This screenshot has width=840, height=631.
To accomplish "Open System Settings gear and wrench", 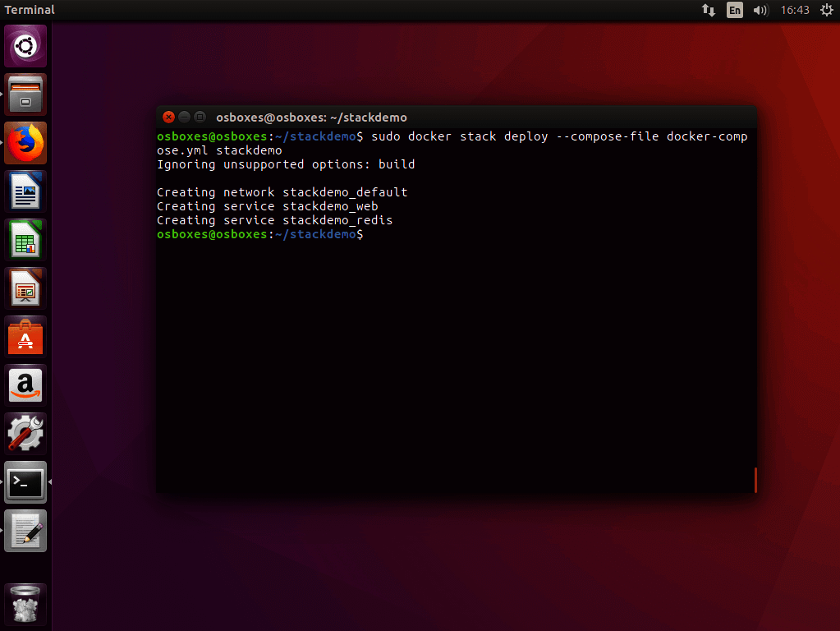I will [25, 434].
